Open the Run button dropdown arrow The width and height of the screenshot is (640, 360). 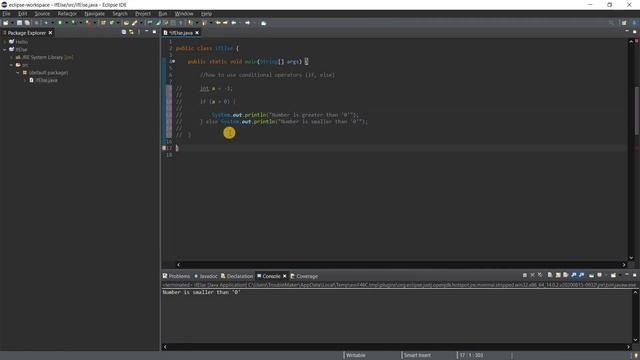pos(67,23)
